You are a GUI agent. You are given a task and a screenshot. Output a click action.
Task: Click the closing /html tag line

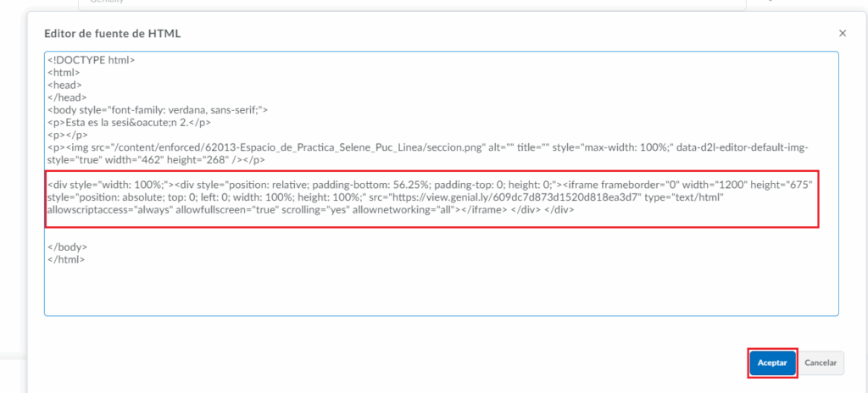pyautogui.click(x=65, y=259)
